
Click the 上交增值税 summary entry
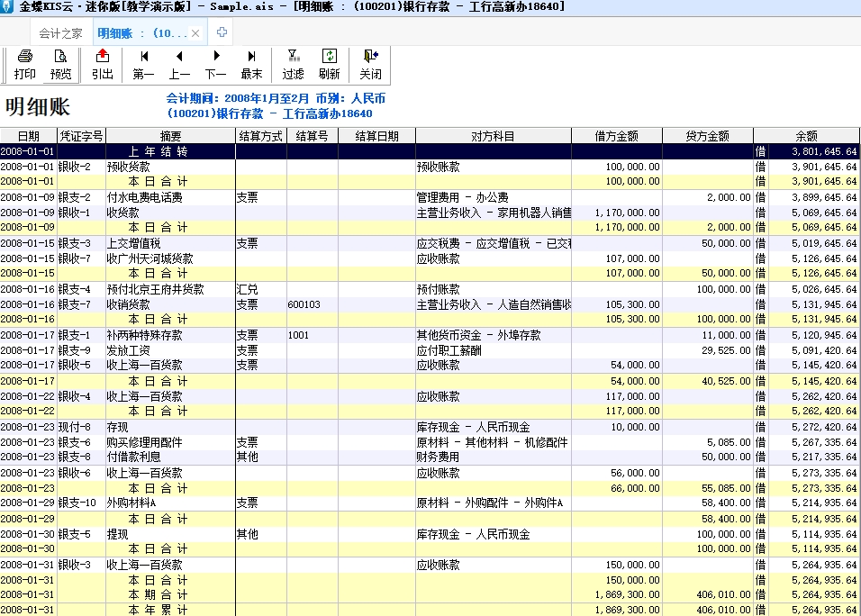[170, 243]
